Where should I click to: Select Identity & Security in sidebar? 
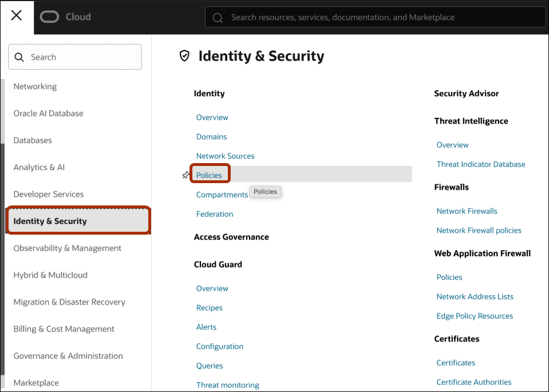click(x=78, y=220)
